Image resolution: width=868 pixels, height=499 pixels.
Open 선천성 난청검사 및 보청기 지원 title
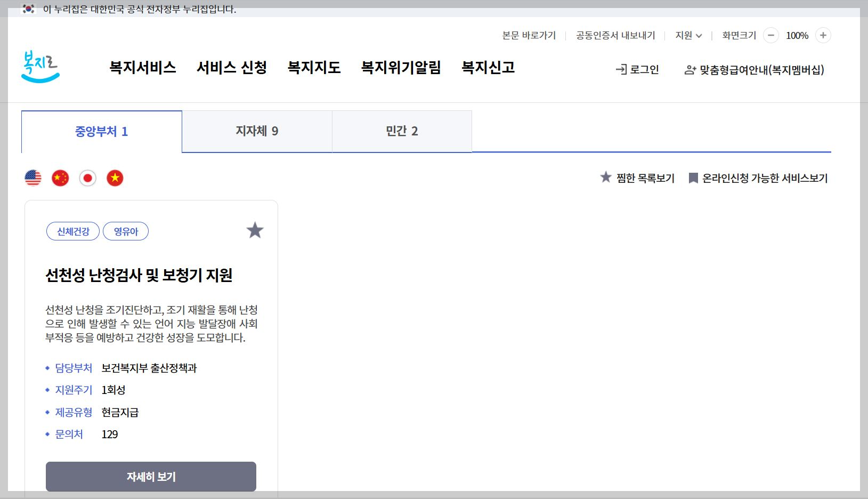click(x=139, y=275)
